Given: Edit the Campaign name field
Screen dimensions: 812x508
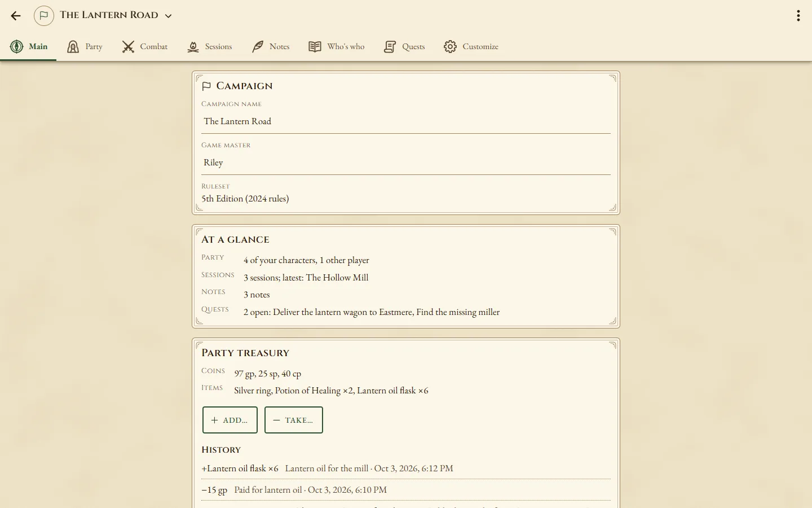Looking at the screenshot, I should coord(406,121).
